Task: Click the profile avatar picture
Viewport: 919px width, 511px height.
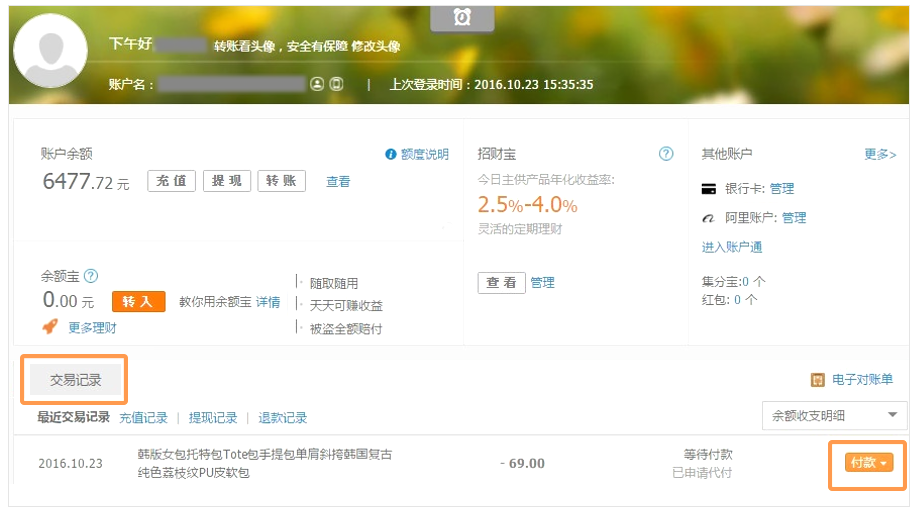Action: (x=50, y=52)
